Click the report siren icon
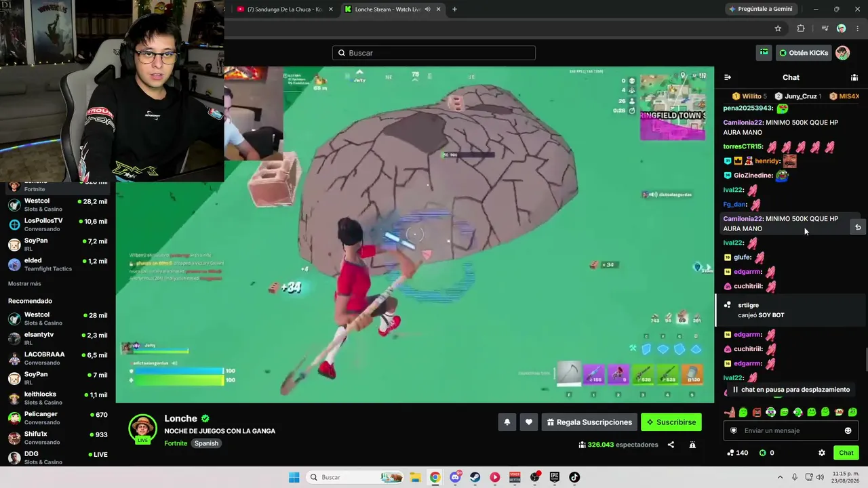 click(692, 445)
